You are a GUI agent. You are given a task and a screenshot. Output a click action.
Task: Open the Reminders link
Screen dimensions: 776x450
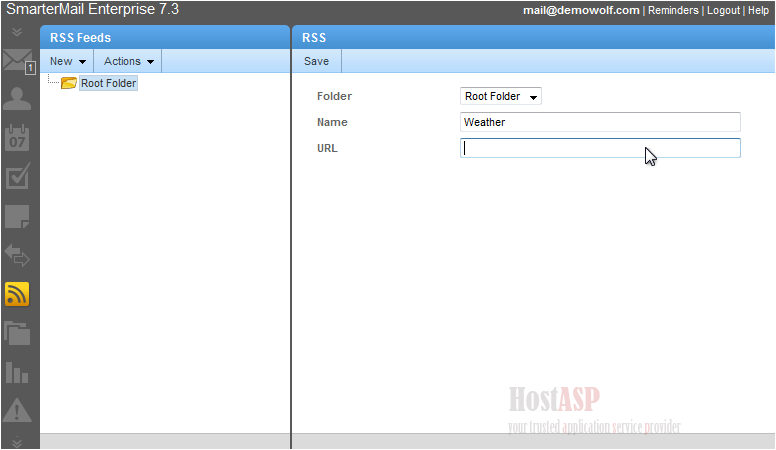(673, 10)
